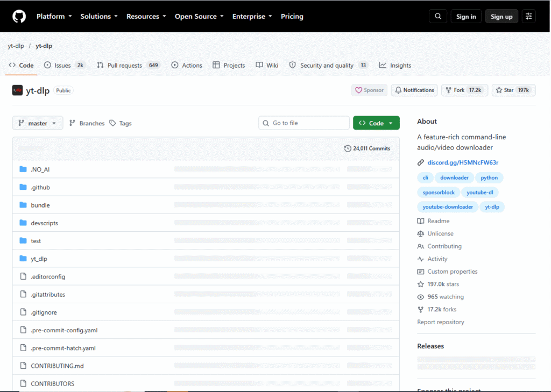Click the Sign in button
This screenshot has width=551, height=392.
pos(466,17)
